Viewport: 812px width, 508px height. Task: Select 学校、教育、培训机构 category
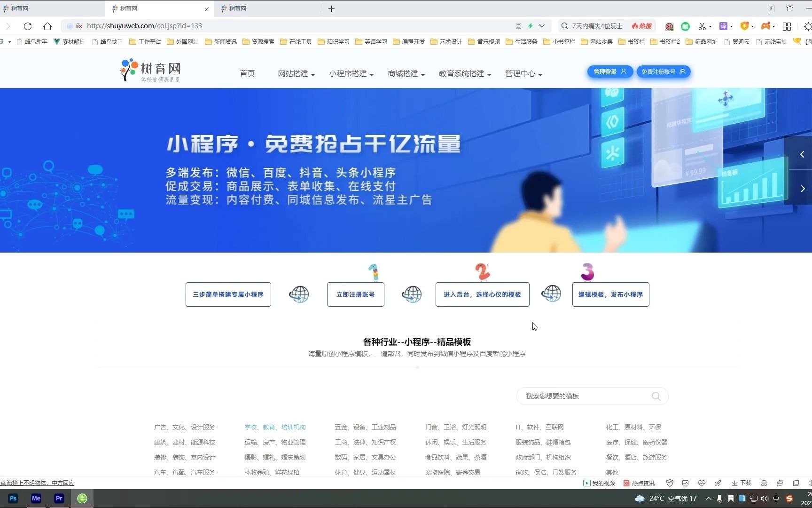point(275,427)
